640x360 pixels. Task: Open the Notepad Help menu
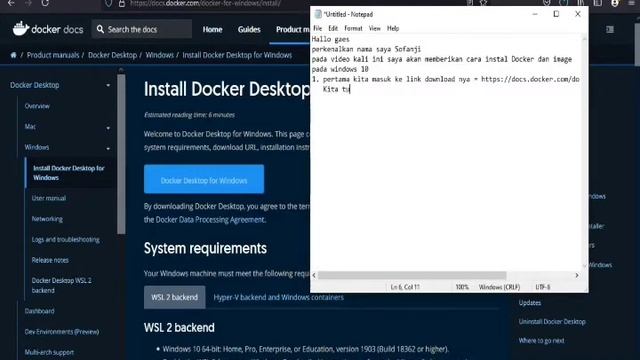tap(393, 28)
